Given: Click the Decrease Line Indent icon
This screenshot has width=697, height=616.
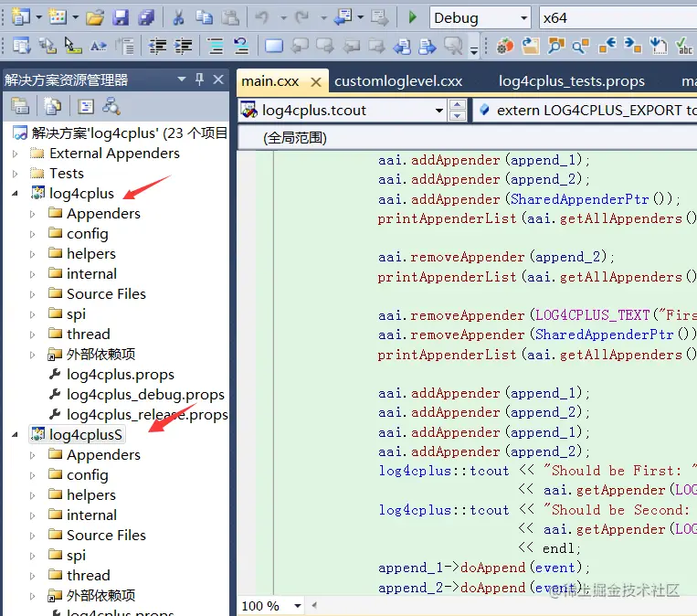Looking at the screenshot, I should [157, 46].
